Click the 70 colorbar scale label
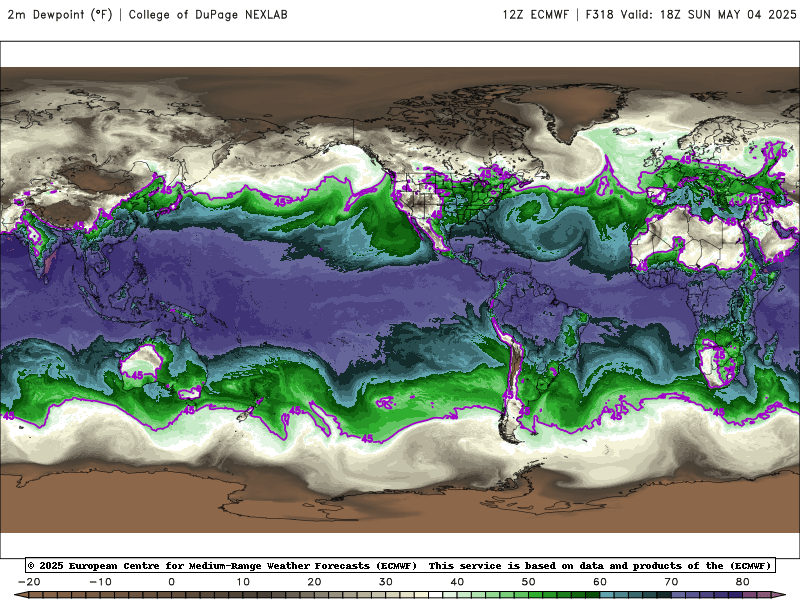800x600 pixels. click(672, 582)
